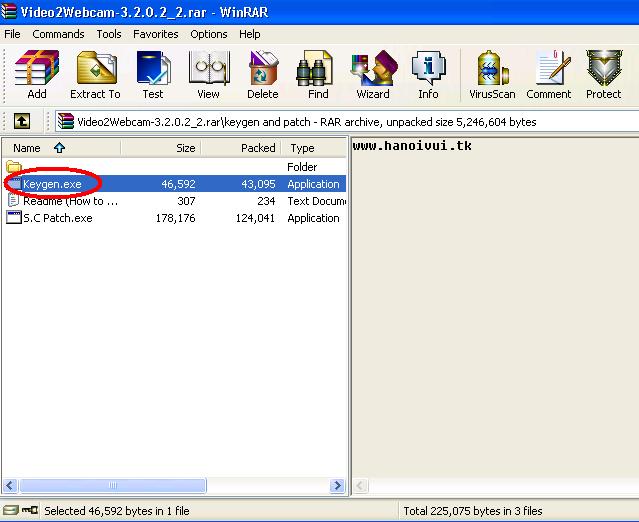Go up one folder level
This screenshot has width=639, height=522.
pyautogui.click(x=22, y=121)
